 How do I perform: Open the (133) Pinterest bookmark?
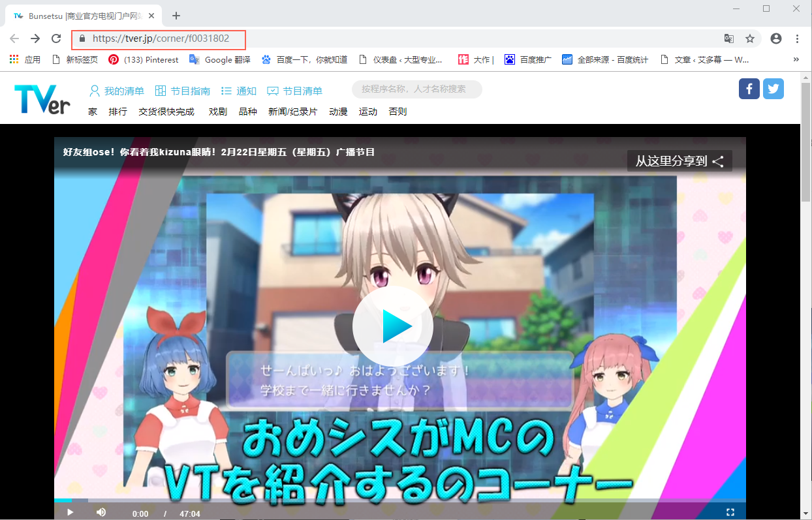coord(144,59)
